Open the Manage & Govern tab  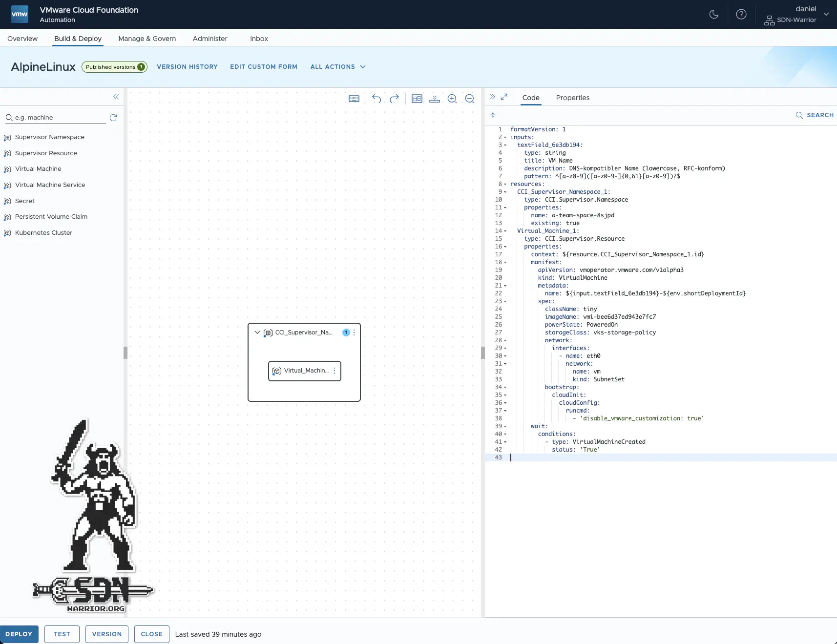pos(147,39)
